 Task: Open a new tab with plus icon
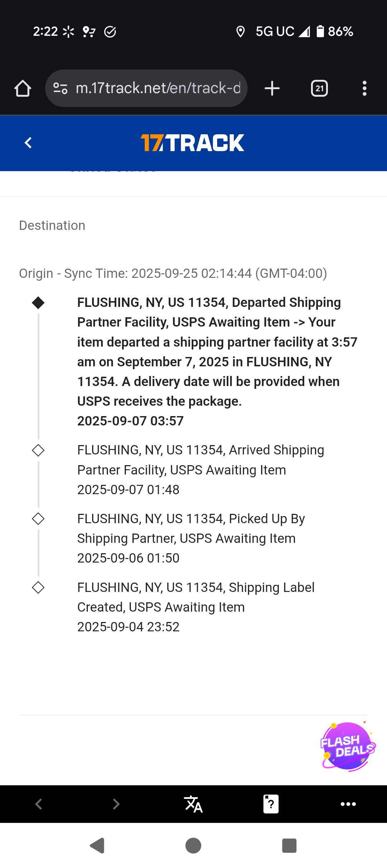pyautogui.click(x=272, y=88)
